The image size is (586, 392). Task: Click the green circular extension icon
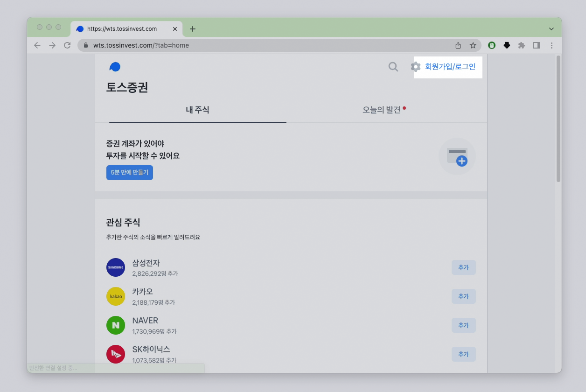tap(491, 45)
